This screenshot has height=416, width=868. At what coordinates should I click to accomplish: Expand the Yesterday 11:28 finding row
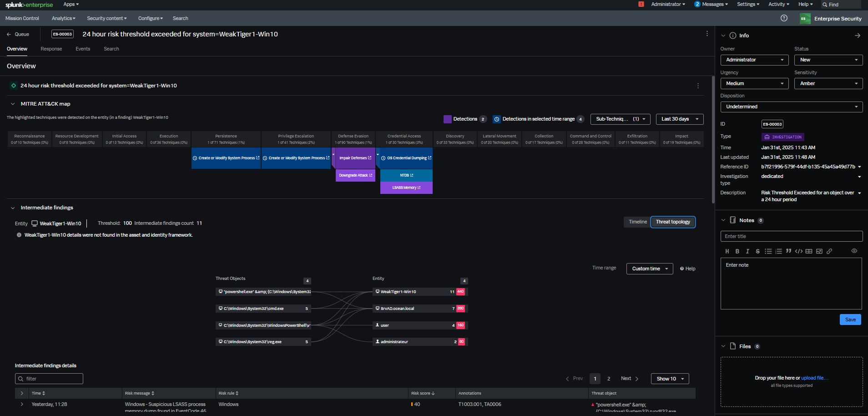[x=22, y=404]
